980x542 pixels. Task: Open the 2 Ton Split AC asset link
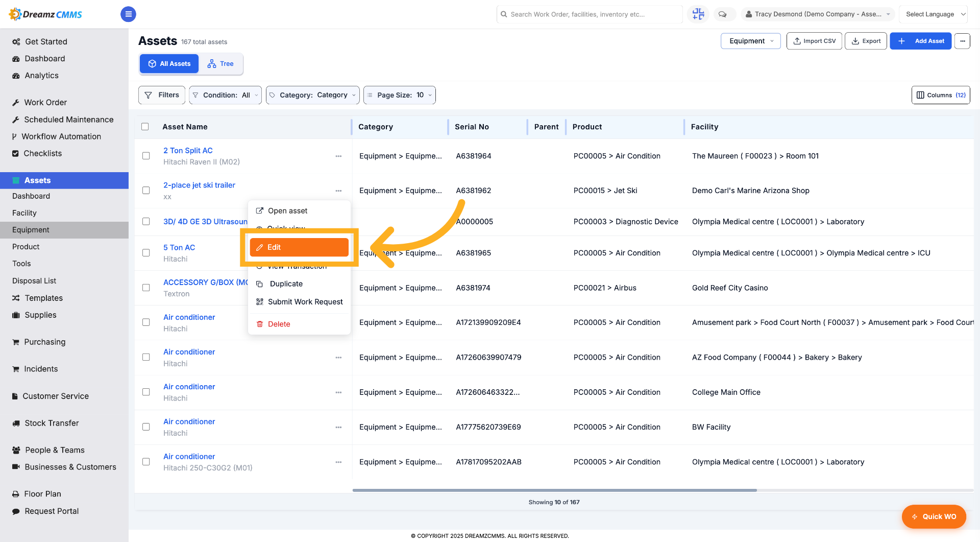188,151
